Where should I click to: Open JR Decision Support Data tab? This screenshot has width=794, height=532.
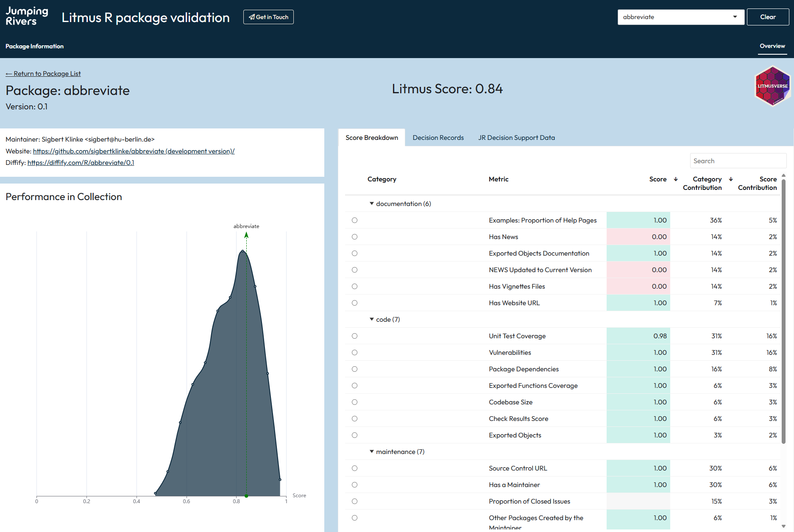[x=516, y=138]
